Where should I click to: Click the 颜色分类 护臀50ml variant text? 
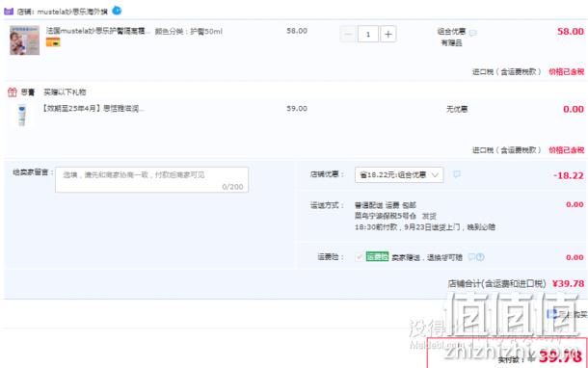click(189, 31)
